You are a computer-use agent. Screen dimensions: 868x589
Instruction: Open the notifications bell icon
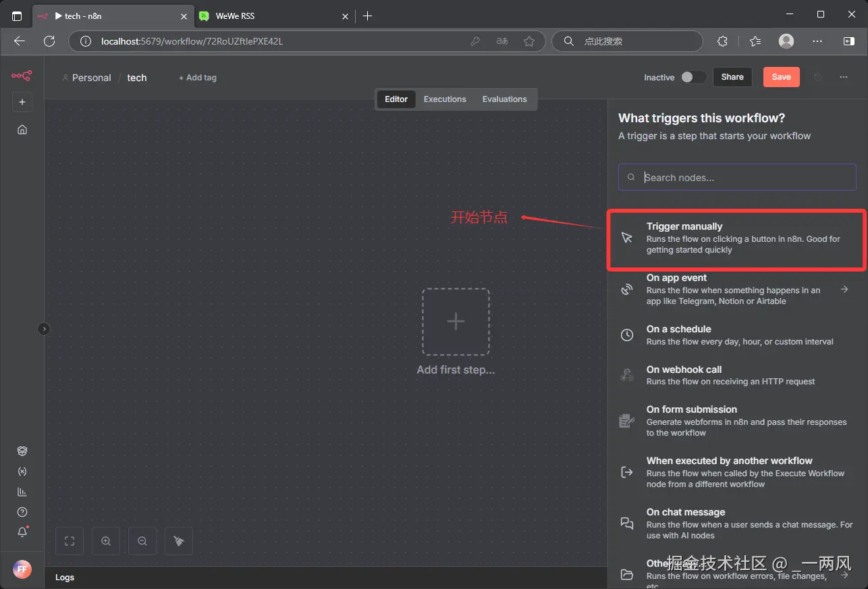click(22, 532)
